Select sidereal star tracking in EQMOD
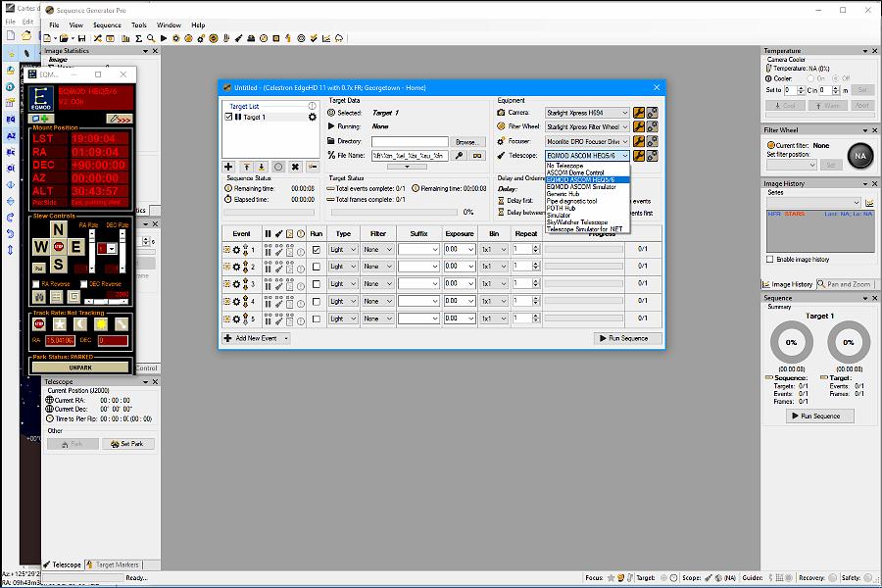 coord(60,324)
